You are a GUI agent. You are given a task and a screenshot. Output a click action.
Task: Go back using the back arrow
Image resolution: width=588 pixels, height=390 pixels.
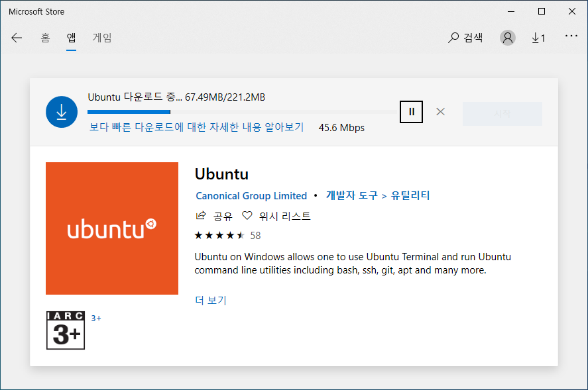17,38
